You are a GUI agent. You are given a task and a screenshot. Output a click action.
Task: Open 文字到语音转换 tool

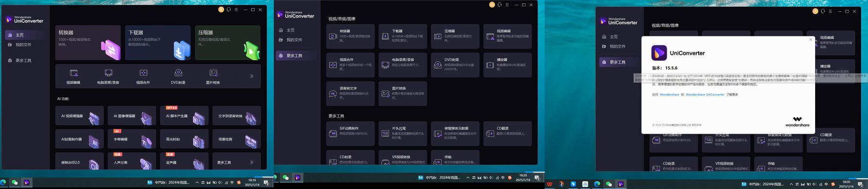point(237,116)
